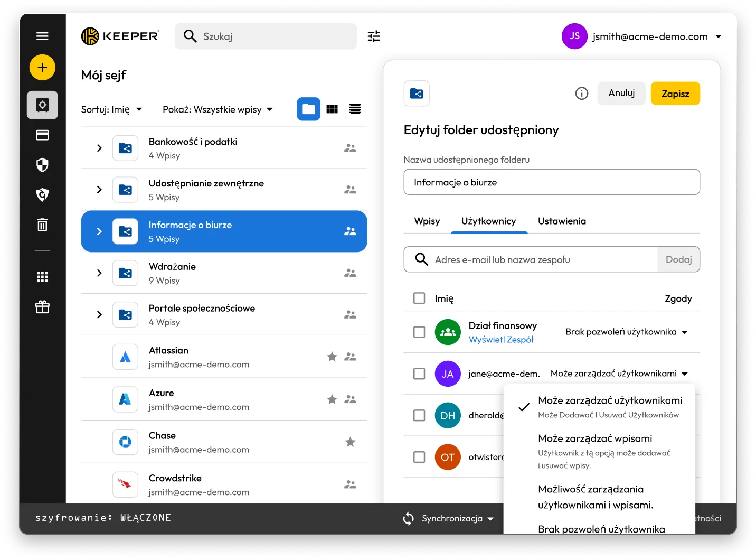Click the gift box icon in sidebar

click(x=42, y=307)
